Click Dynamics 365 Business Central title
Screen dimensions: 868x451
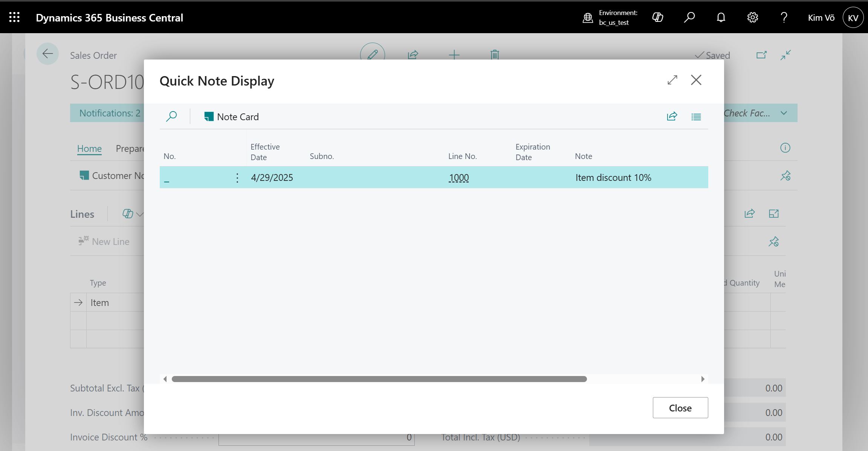[x=109, y=18]
